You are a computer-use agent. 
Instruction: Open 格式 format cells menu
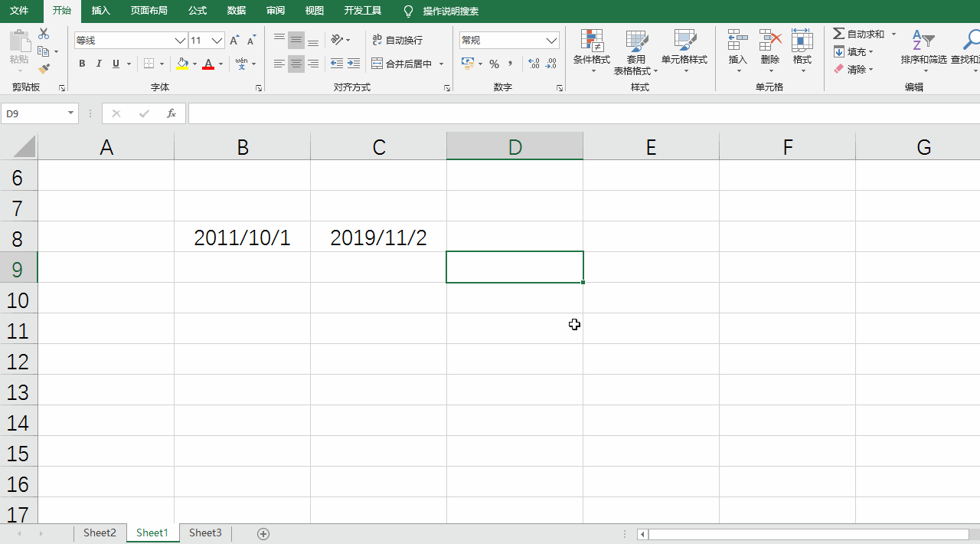(x=802, y=51)
